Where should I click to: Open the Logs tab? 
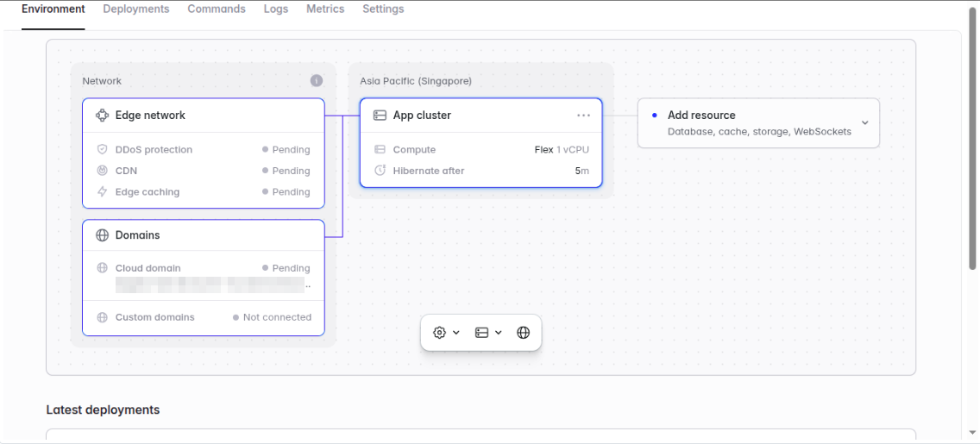[276, 9]
